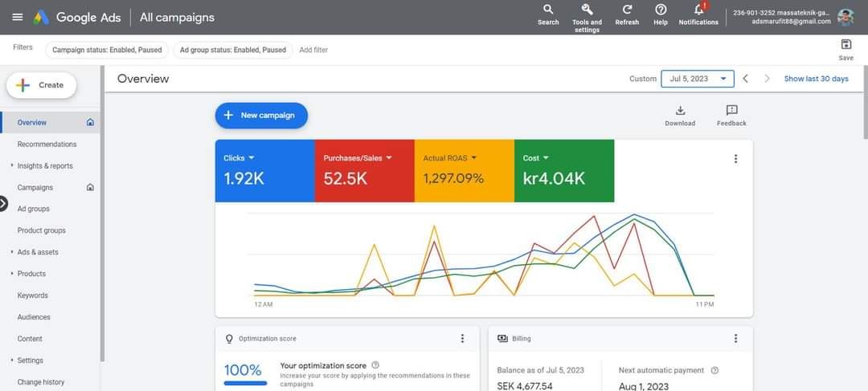This screenshot has height=391, width=868.
Task: Click the 11 PM axis label
Action: (705, 304)
